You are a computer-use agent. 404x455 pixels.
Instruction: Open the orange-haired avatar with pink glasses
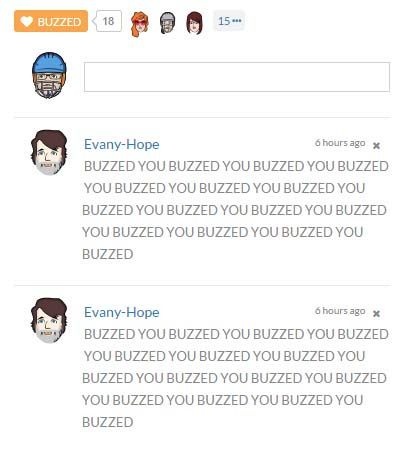(140, 23)
